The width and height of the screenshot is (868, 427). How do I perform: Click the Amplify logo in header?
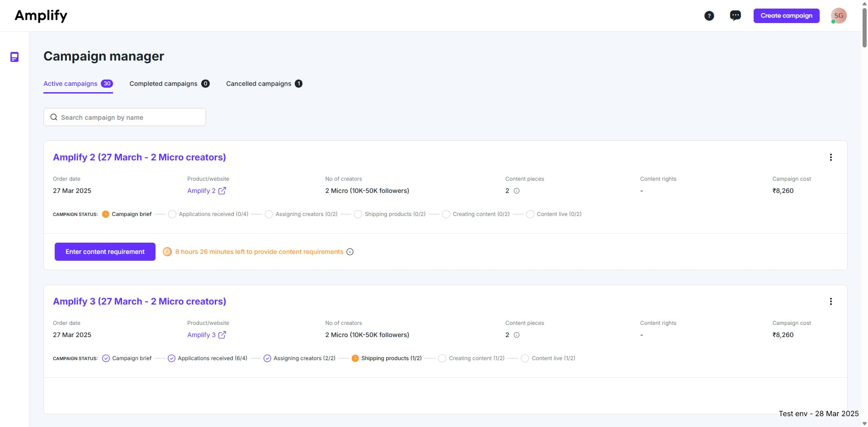pyautogui.click(x=41, y=16)
